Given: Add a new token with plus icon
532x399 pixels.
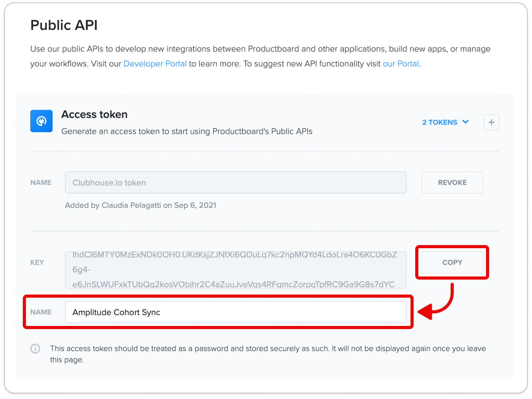Looking at the screenshot, I should click(x=491, y=123).
